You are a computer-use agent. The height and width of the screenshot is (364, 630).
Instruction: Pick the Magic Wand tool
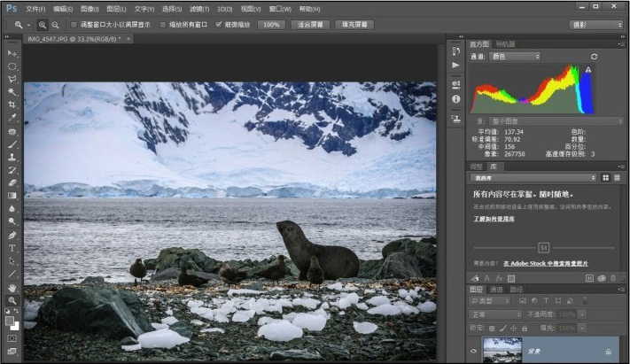coord(12,91)
